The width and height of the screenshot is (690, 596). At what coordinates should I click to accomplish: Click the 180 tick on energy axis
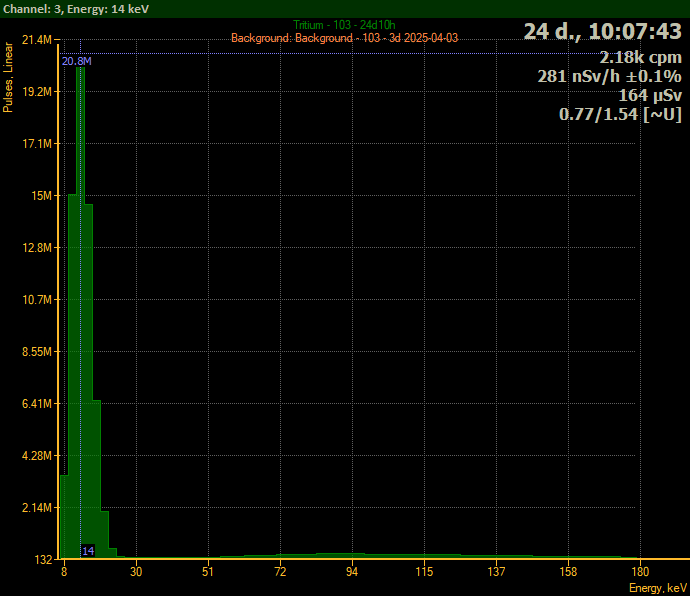point(641,573)
